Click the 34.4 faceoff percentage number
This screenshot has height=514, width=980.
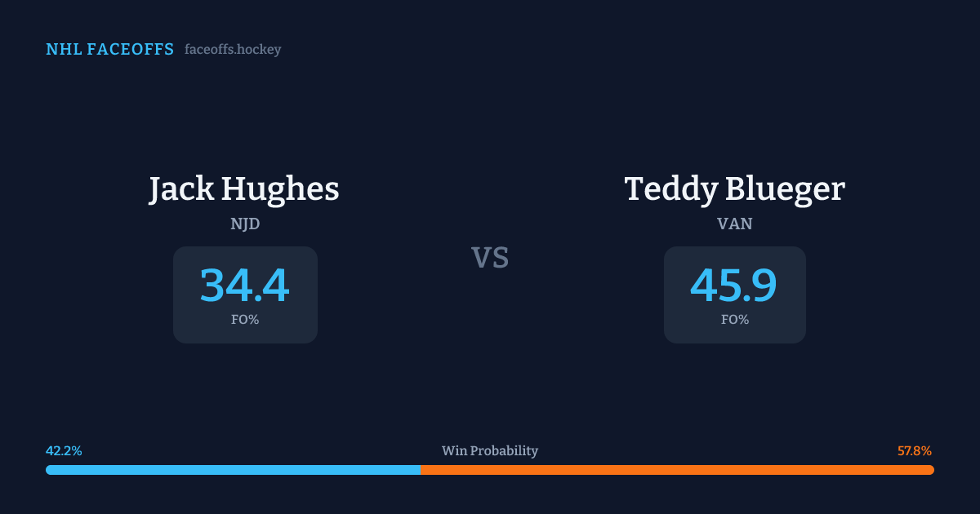(x=245, y=286)
